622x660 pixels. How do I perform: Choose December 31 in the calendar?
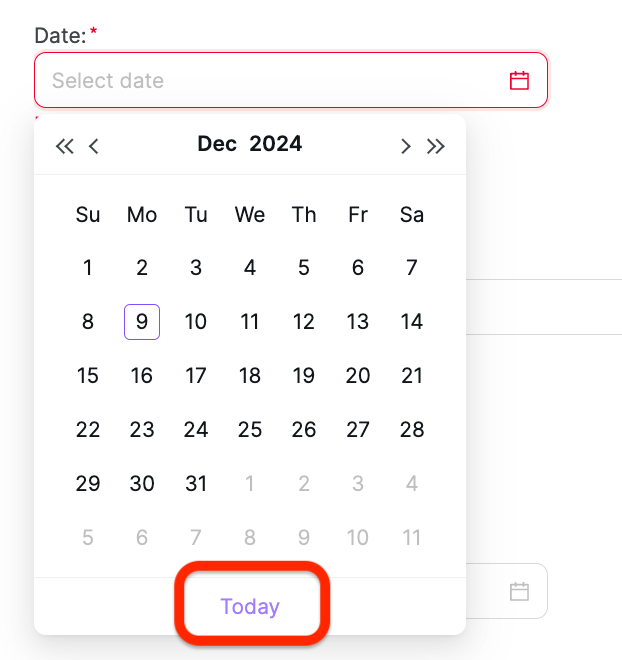tap(196, 484)
